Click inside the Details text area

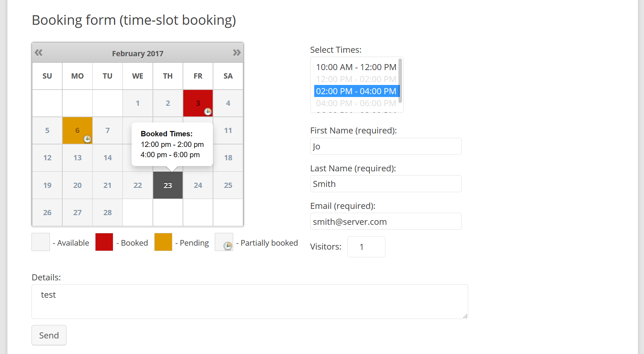(x=250, y=302)
